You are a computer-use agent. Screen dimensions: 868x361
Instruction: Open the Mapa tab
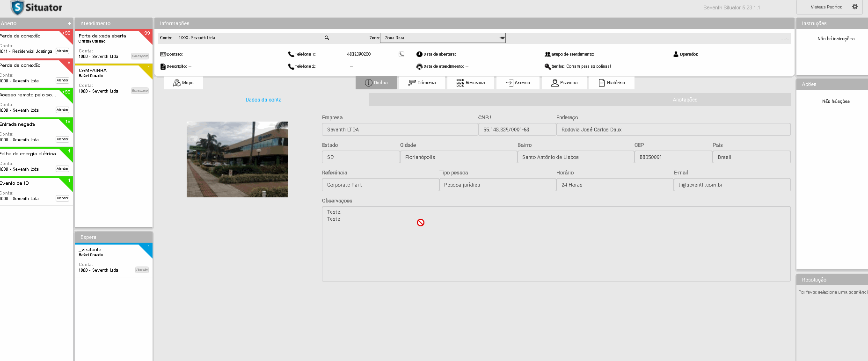point(183,83)
